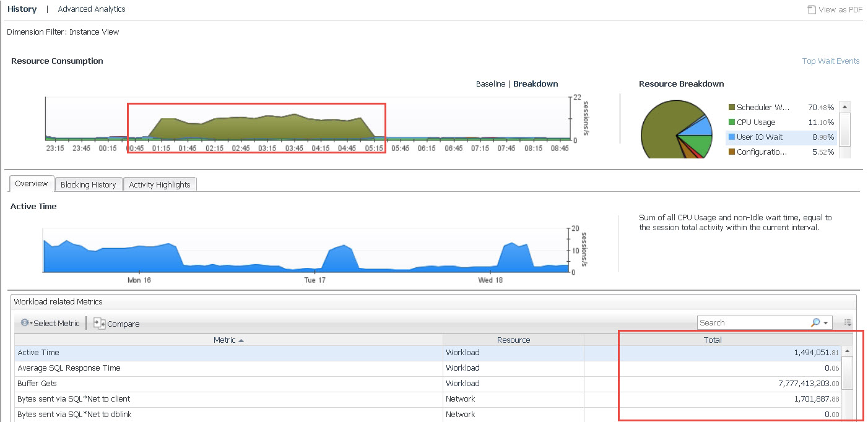Click the metrics table scroll-up arrow
This screenshot has width=868, height=422.
[847, 352]
